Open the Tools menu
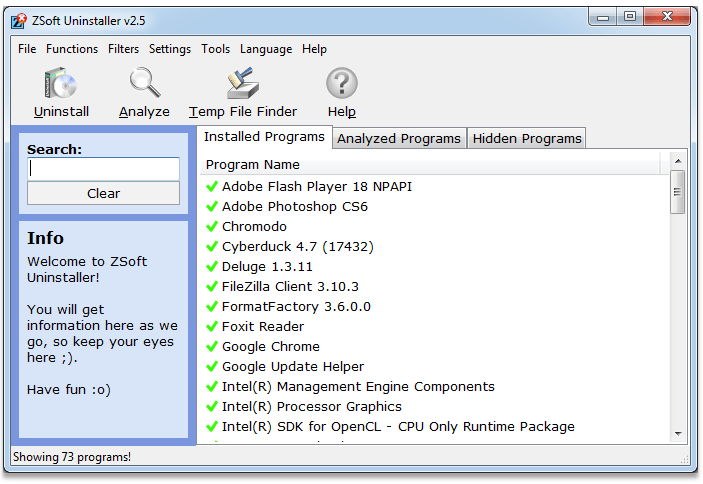Viewport: 703px width, 484px height. [x=215, y=49]
